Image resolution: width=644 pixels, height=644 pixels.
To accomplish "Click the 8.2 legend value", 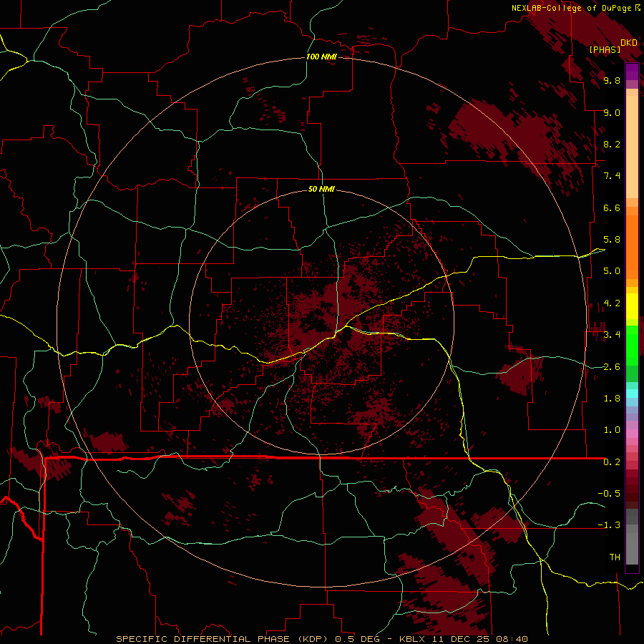I will (612, 145).
